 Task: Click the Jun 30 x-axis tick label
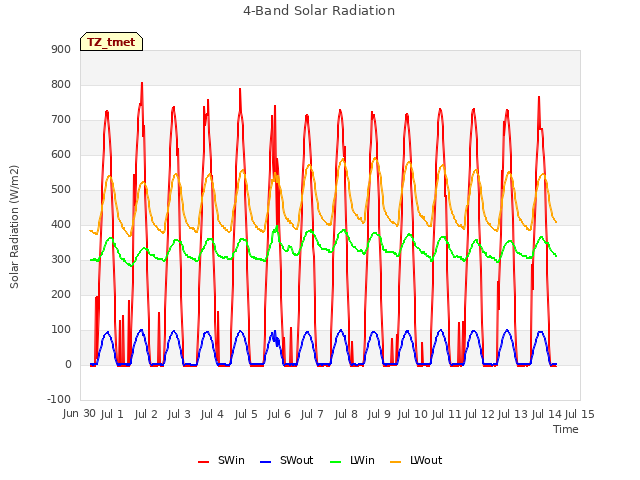click(x=79, y=414)
